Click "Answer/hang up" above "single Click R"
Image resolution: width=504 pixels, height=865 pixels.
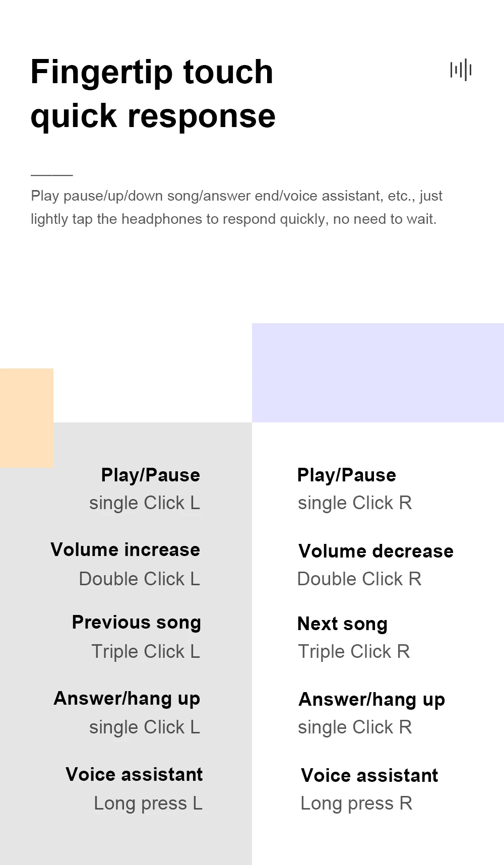point(371,699)
